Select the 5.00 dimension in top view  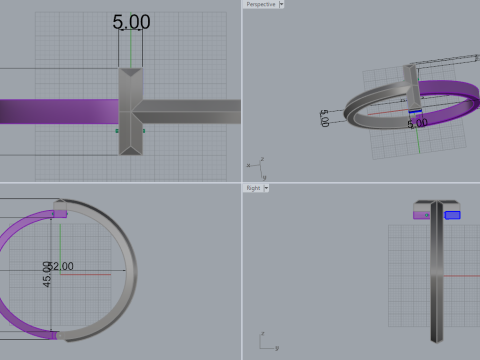[x=131, y=22]
